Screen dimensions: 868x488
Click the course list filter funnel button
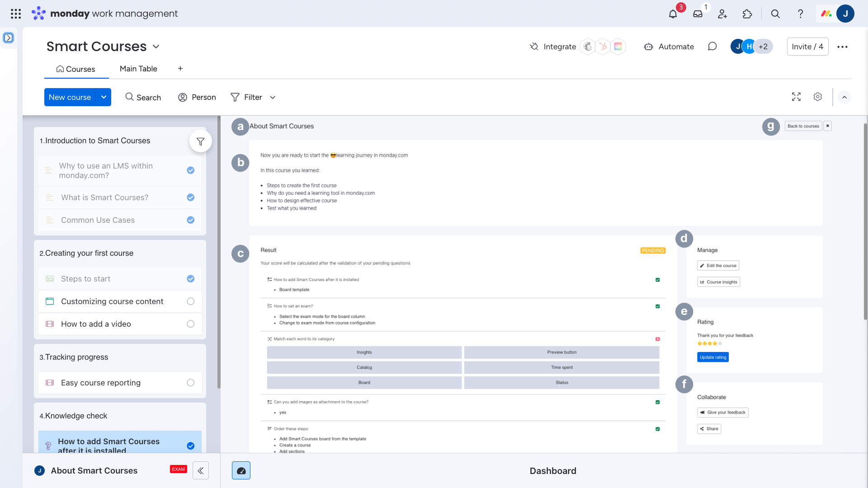pos(200,141)
